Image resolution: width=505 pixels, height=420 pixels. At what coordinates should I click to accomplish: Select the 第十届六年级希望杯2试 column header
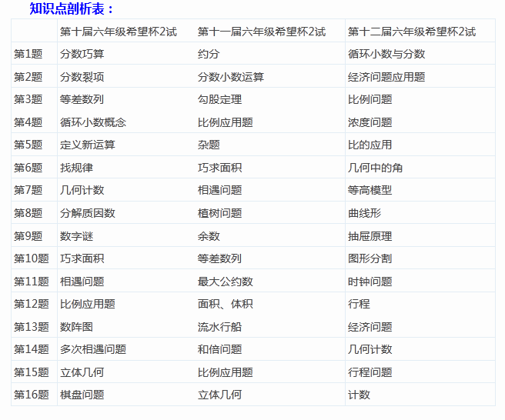[x=118, y=32]
